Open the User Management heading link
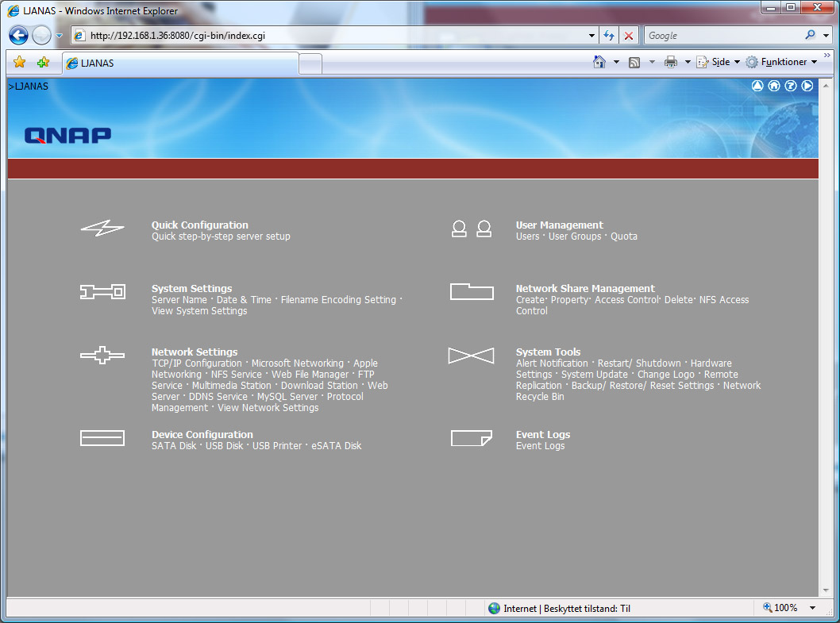840x623 pixels. click(559, 225)
